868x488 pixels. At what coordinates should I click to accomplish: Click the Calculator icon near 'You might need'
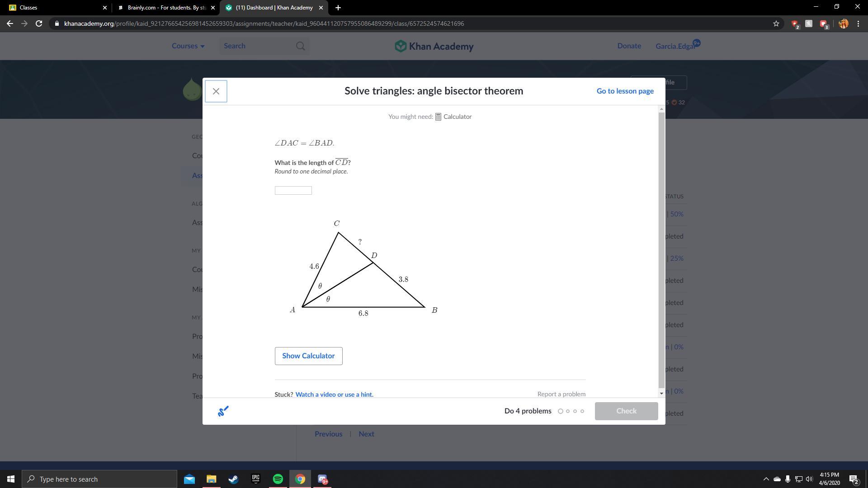point(438,117)
